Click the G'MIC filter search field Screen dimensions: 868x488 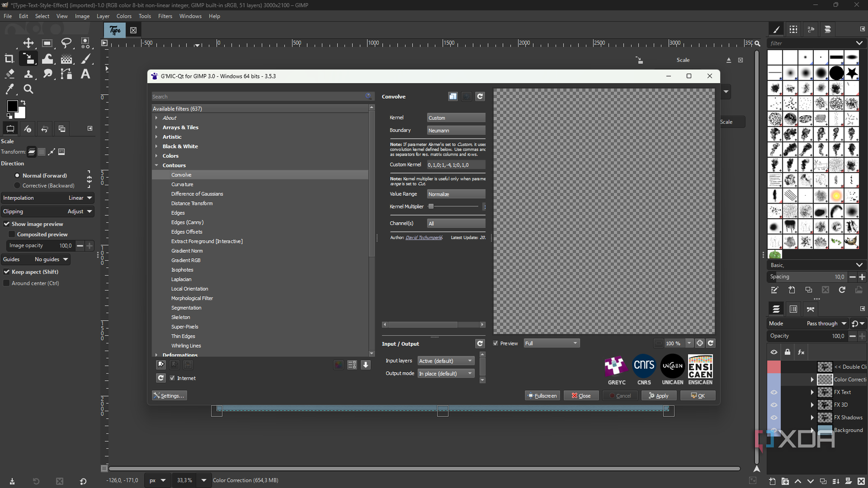tap(258, 96)
